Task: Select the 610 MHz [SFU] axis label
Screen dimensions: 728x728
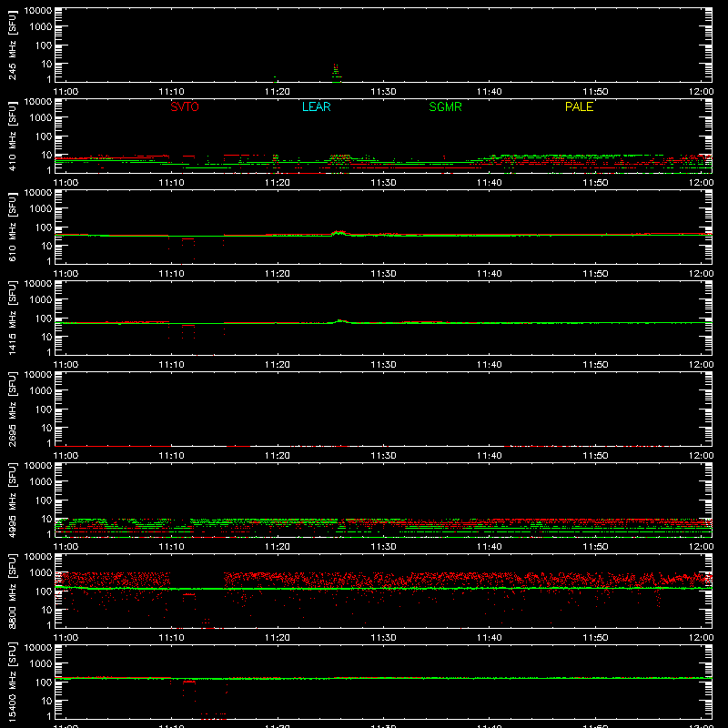Action: [12, 227]
